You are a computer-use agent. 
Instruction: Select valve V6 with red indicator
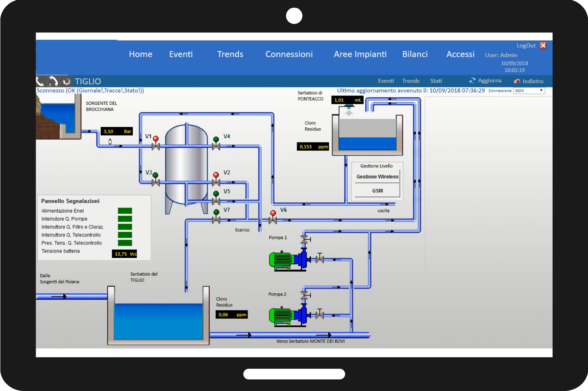273,217
